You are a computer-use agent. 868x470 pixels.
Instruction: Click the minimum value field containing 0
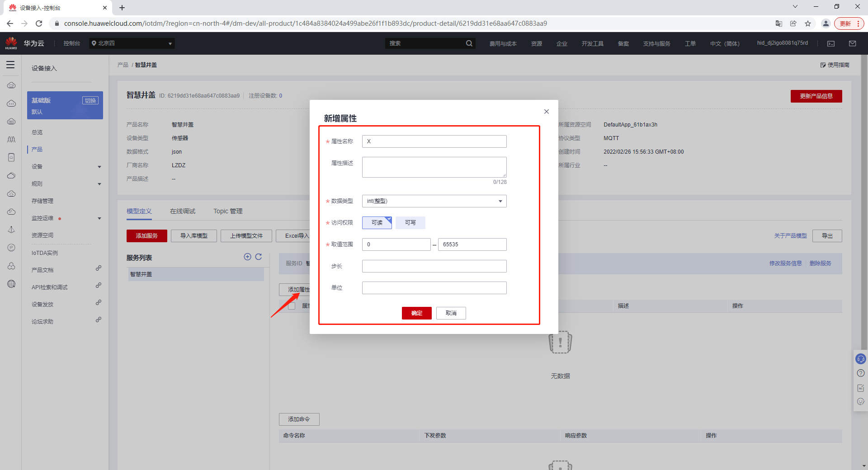[x=396, y=244]
